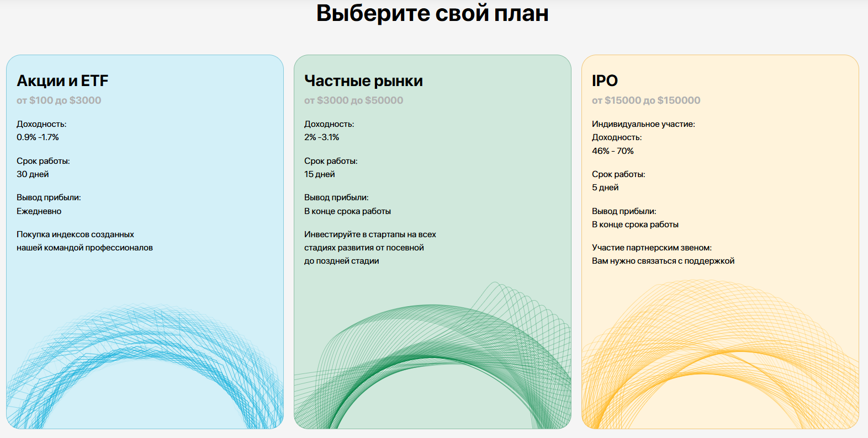Click 'Доходность:' label in Акции и ETF card
Screen dimensions: 868x438
coord(41,124)
